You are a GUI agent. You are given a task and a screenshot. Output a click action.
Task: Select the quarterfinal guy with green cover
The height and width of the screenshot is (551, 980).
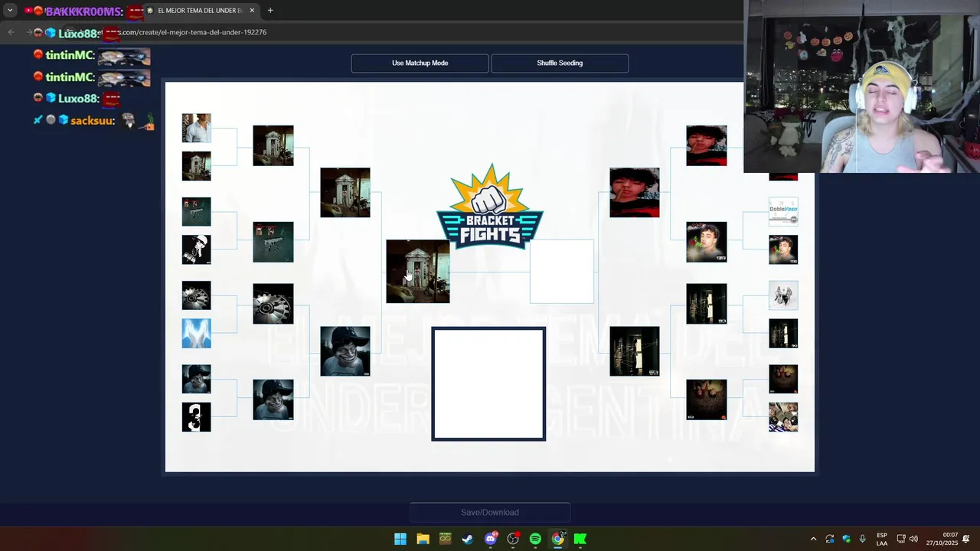click(707, 242)
